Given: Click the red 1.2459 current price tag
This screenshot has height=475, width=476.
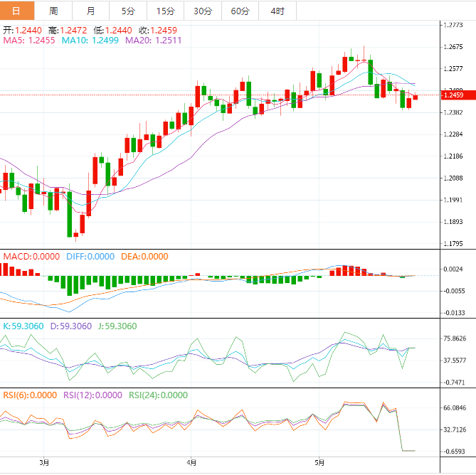Looking at the screenshot, I should pyautogui.click(x=453, y=95).
